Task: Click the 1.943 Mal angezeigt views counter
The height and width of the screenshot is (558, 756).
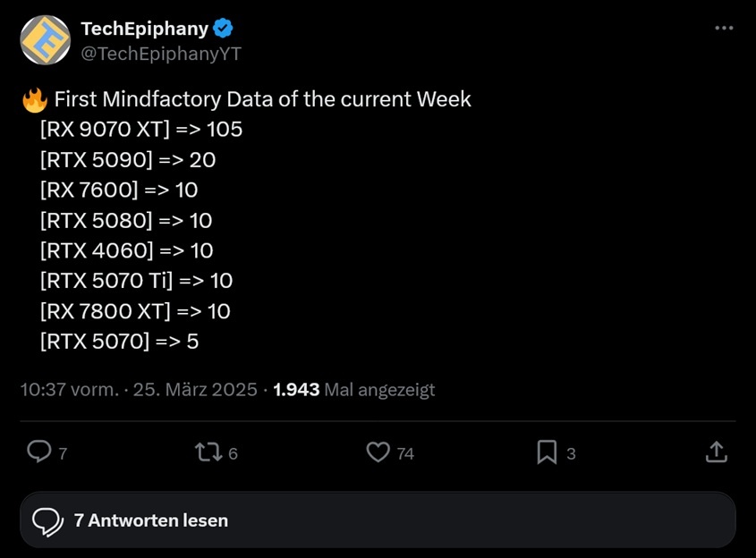Action: 353,390
